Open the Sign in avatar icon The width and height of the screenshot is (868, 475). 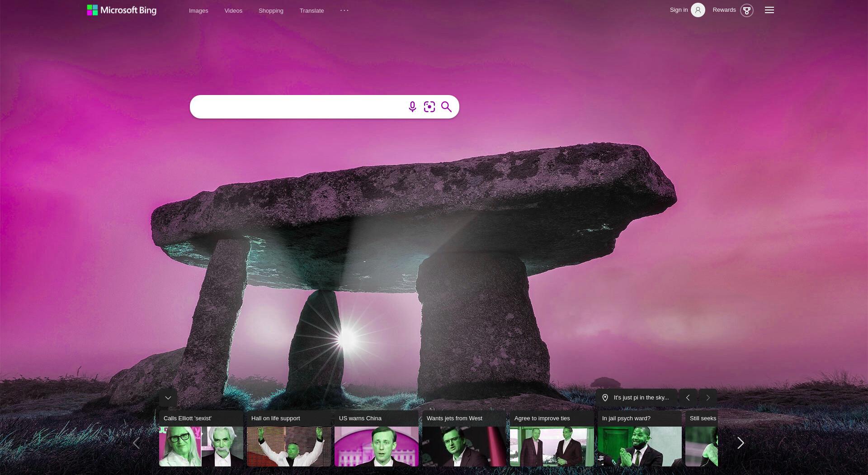pyautogui.click(x=698, y=10)
